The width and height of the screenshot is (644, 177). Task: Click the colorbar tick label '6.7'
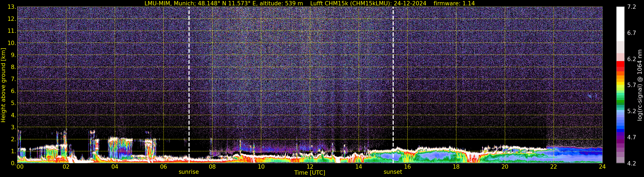pyautogui.click(x=632, y=33)
